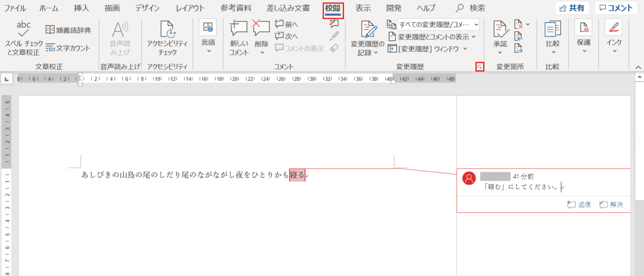Open the Thesaurus (類義語辞典)

68,30
